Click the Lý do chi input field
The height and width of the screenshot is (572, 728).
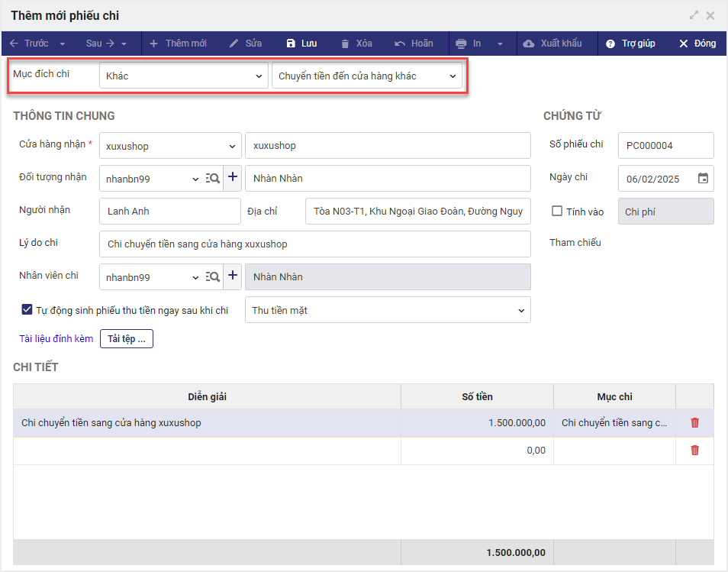[x=314, y=244]
